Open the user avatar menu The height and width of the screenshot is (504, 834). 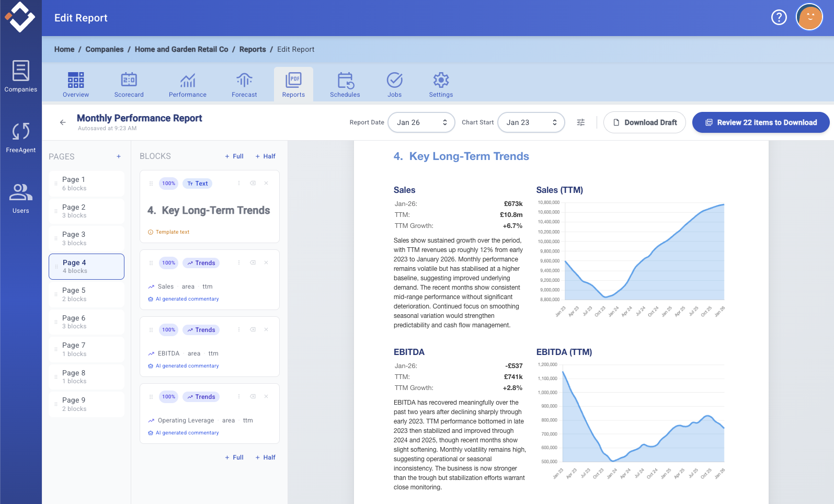[x=809, y=17]
